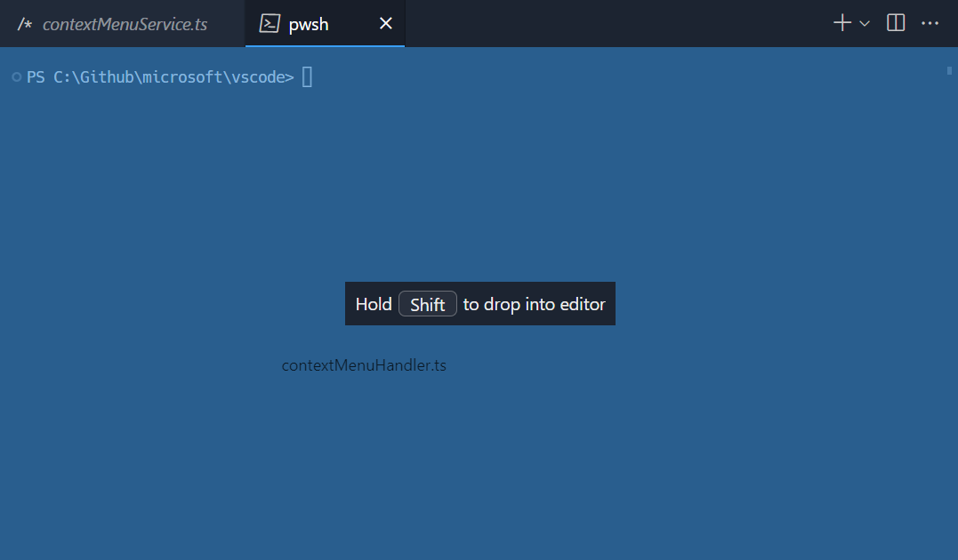Open the terminal profile launch dropdown chevron
The width and height of the screenshot is (958, 560).
pyautogui.click(x=862, y=24)
